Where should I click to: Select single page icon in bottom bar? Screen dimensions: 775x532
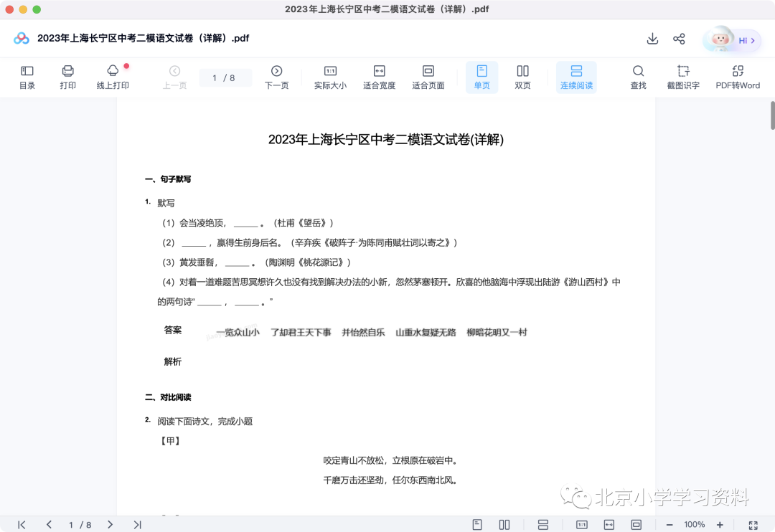point(477,525)
